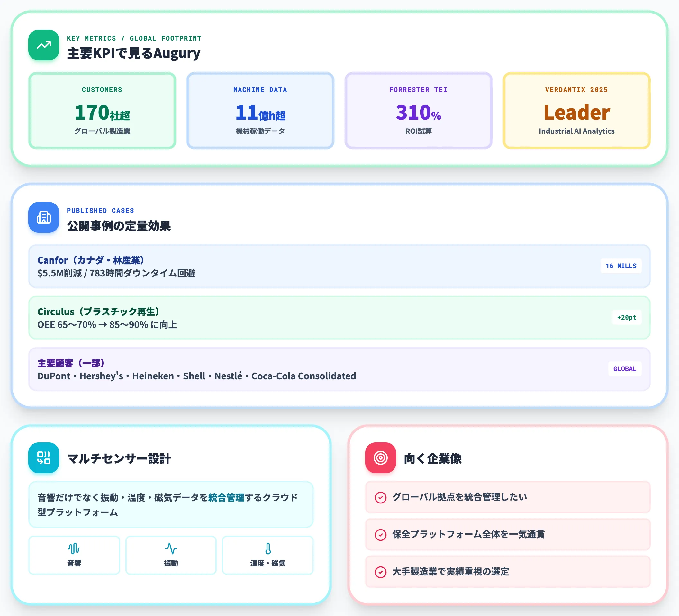Select the Verdantix 2025 Leader card

pos(577,111)
